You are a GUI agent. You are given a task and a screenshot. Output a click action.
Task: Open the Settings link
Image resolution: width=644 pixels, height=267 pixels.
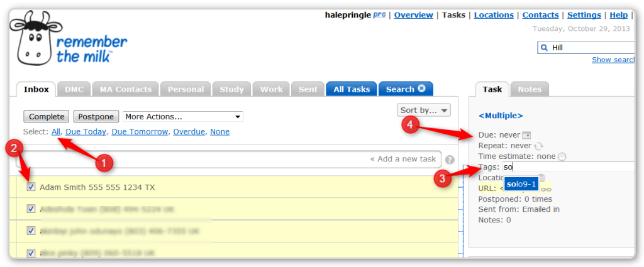tap(584, 15)
